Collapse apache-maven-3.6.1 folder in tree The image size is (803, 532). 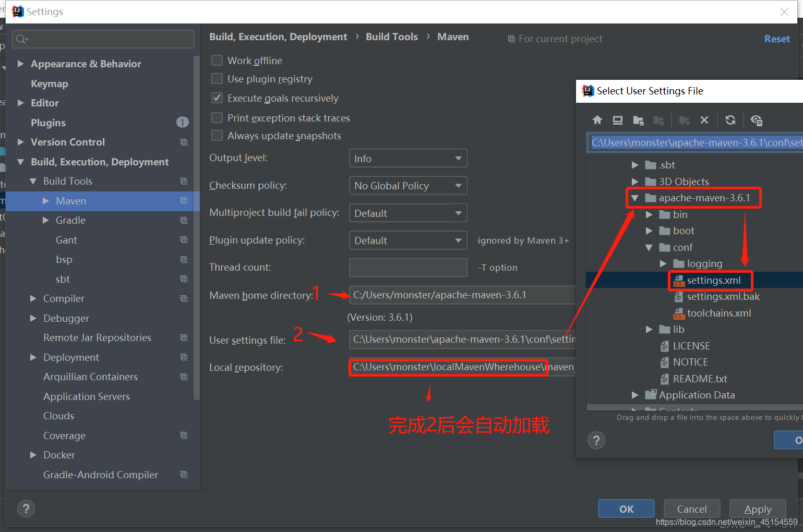[635, 198]
